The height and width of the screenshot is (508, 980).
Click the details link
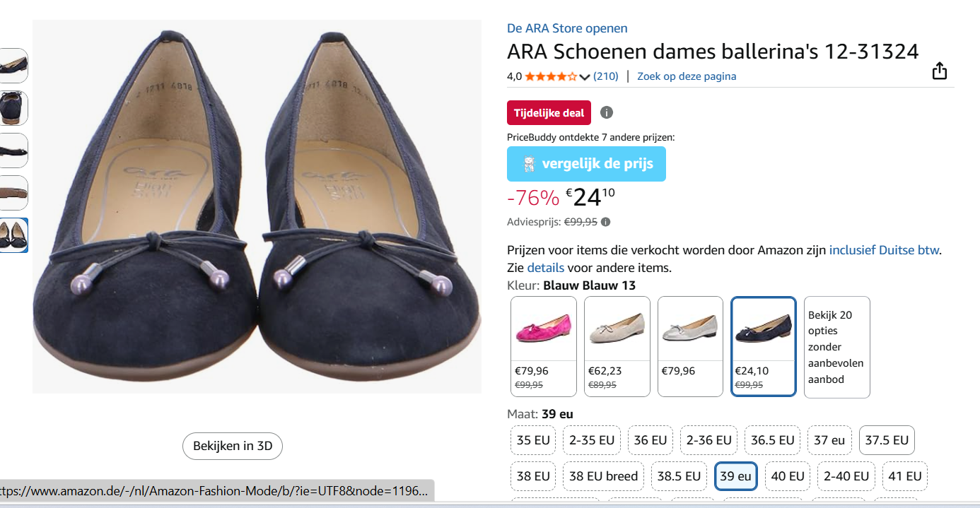[x=545, y=267]
